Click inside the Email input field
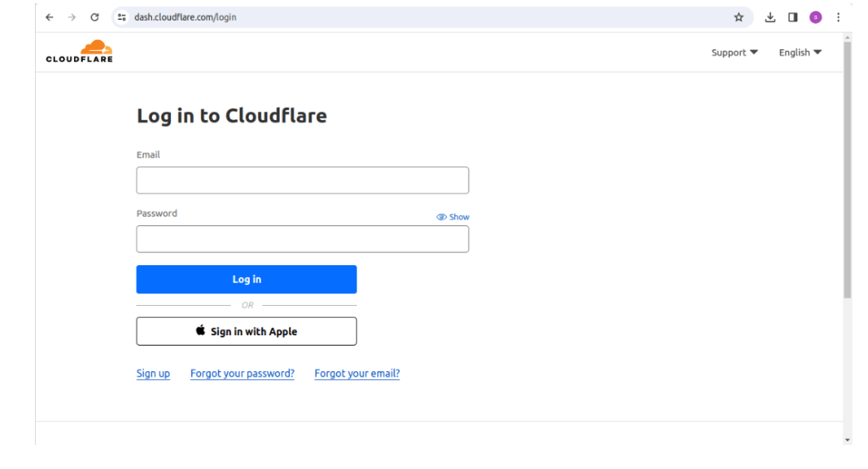This screenshot has width=868, height=469. coord(302,180)
